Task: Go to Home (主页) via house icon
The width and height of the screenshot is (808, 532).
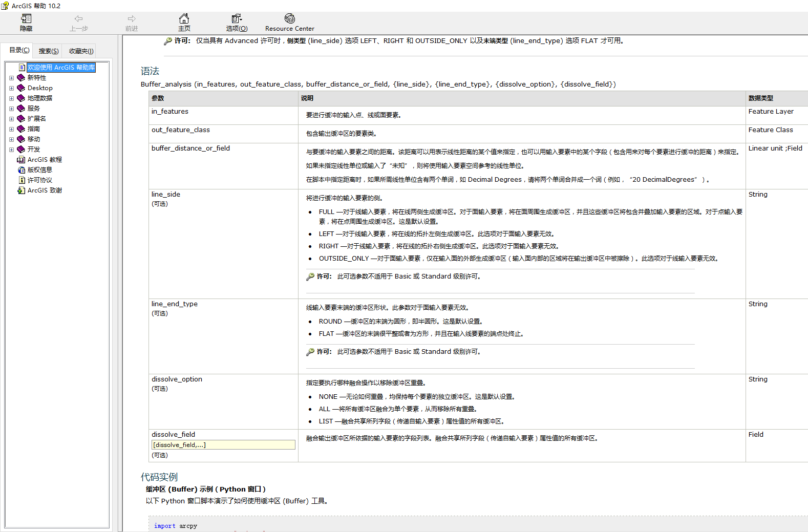Action: click(x=184, y=19)
